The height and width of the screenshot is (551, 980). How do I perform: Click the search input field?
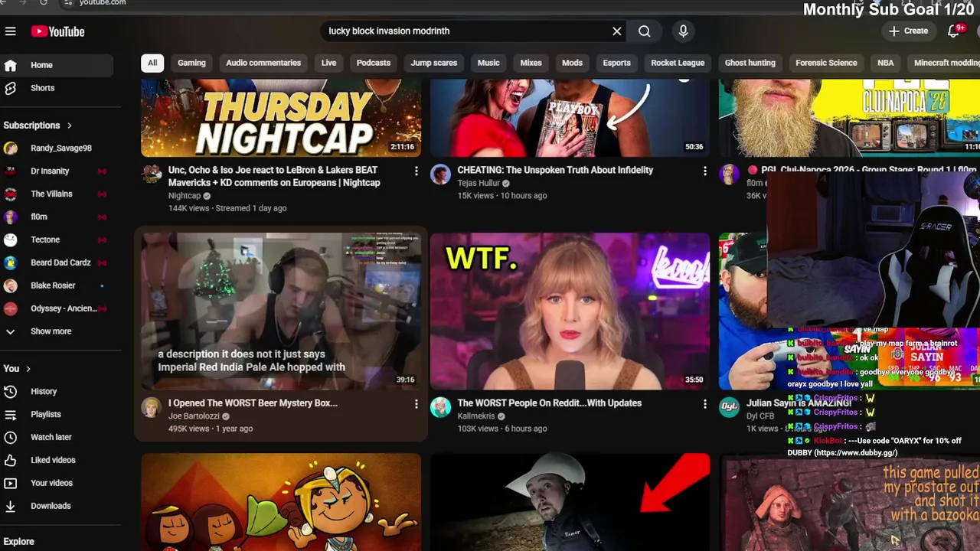coord(465,31)
